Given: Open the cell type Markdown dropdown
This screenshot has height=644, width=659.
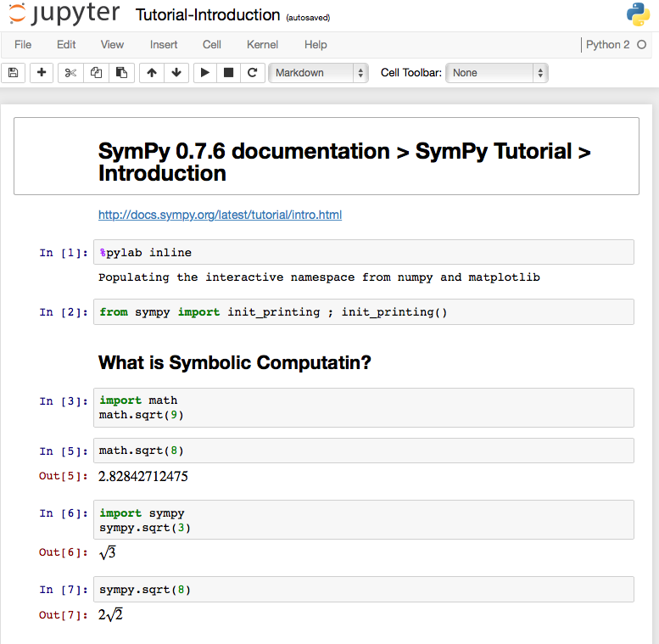Looking at the screenshot, I should tap(319, 73).
